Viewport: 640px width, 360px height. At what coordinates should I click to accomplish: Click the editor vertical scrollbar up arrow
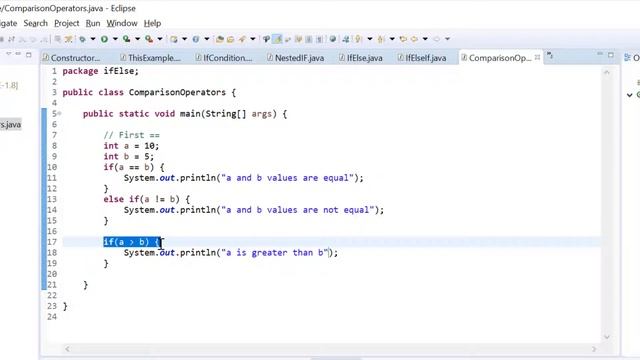coord(607,72)
